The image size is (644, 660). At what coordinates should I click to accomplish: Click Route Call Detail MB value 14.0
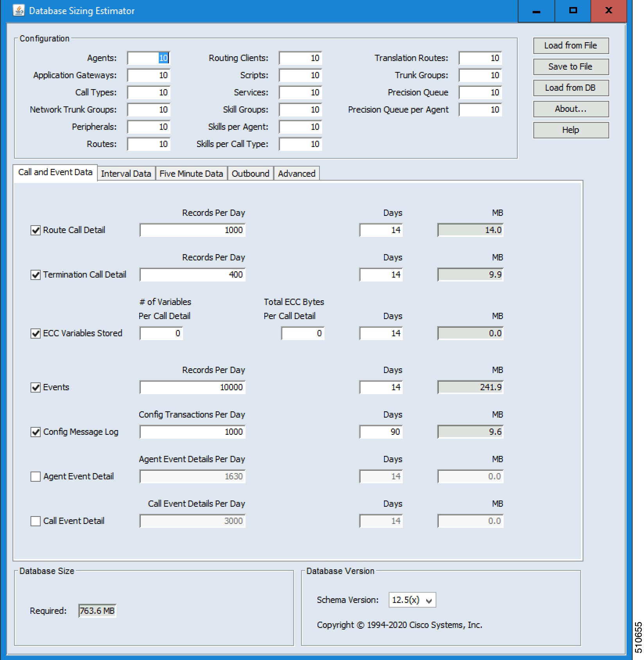[x=470, y=230]
